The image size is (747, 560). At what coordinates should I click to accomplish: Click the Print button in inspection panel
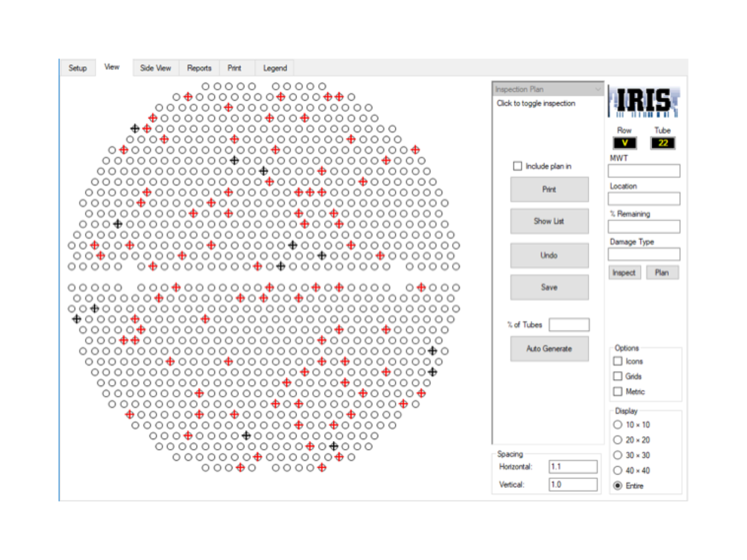click(549, 189)
